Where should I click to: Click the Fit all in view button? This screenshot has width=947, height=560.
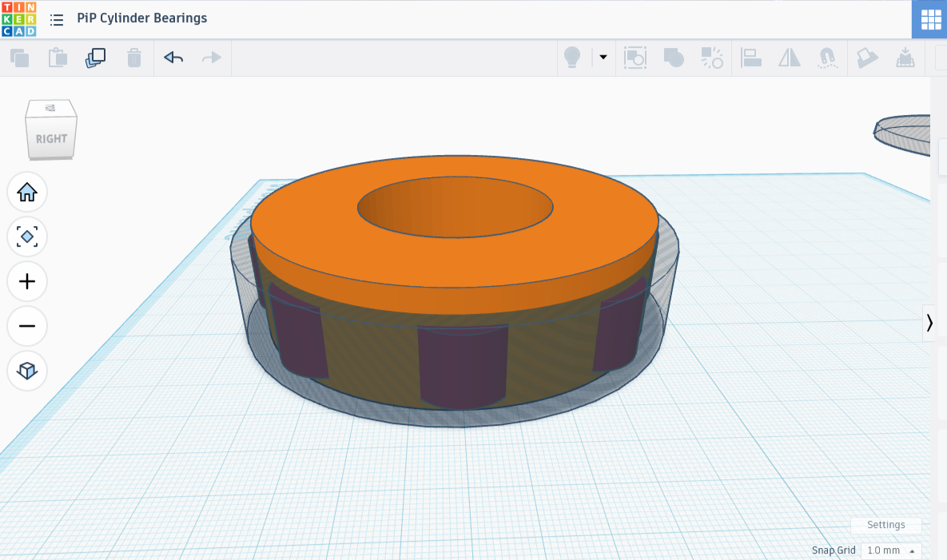pos(27,236)
